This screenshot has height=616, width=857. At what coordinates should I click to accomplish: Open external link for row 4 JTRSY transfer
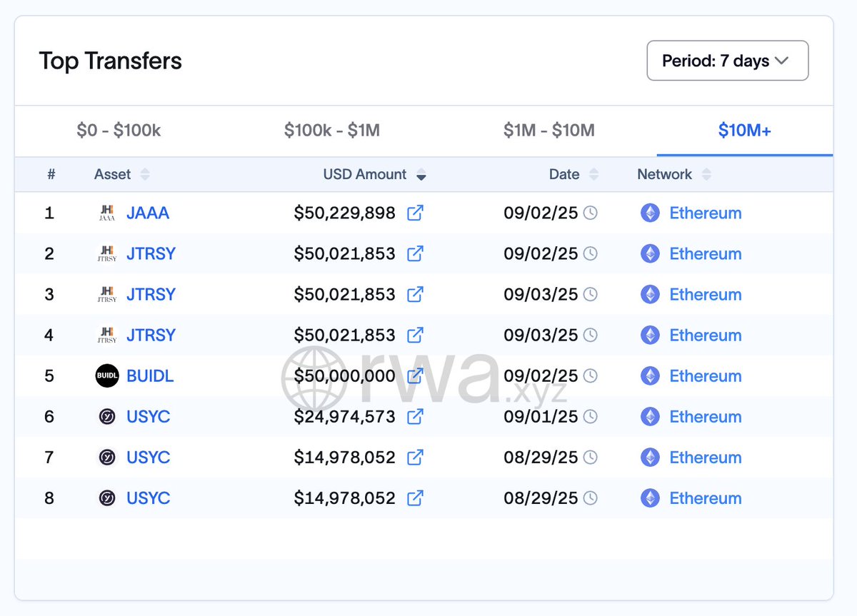(x=415, y=335)
